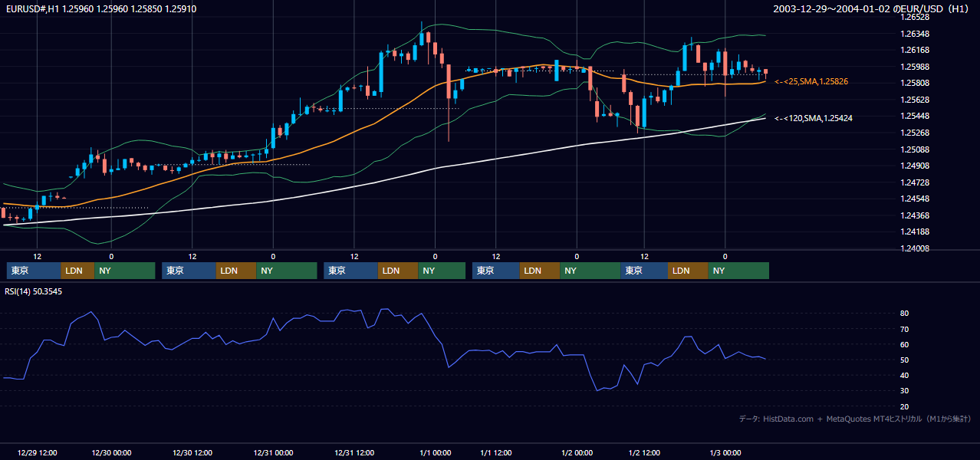
Task: Click price axis value 1.24728
Action: click(915, 182)
